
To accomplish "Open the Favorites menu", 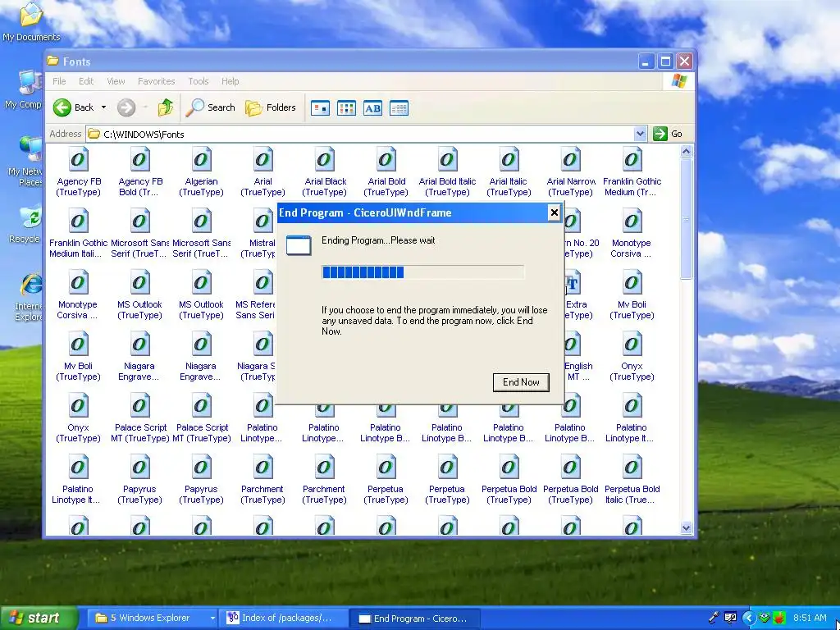I will (157, 81).
